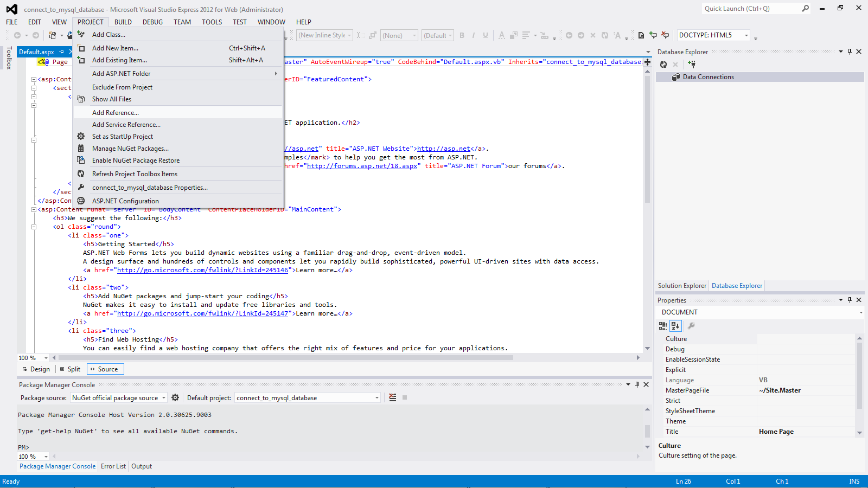The width and height of the screenshot is (868, 488).
Task: Open the Error List tab
Action: [x=113, y=466]
